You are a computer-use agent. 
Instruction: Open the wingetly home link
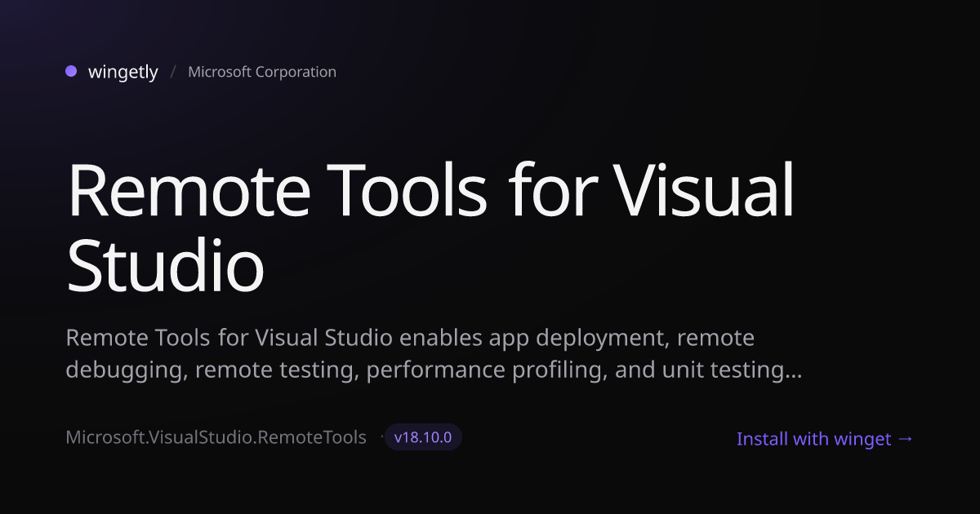(x=122, y=72)
